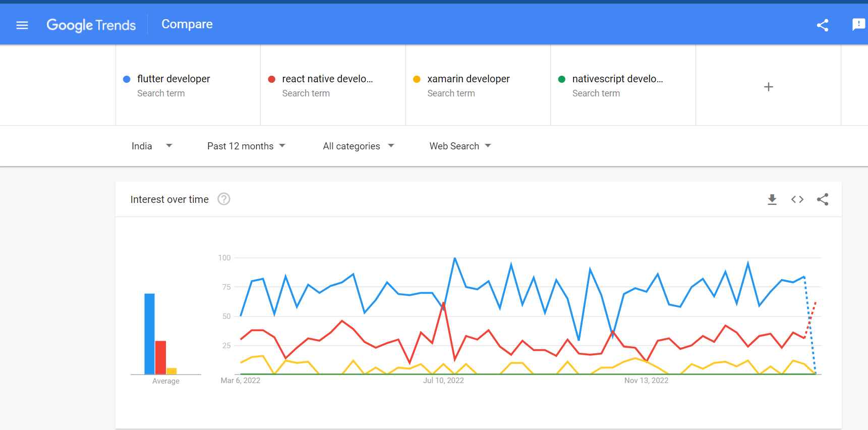Click the embed code icon
Viewport: 868px width, 430px height.
(x=797, y=199)
